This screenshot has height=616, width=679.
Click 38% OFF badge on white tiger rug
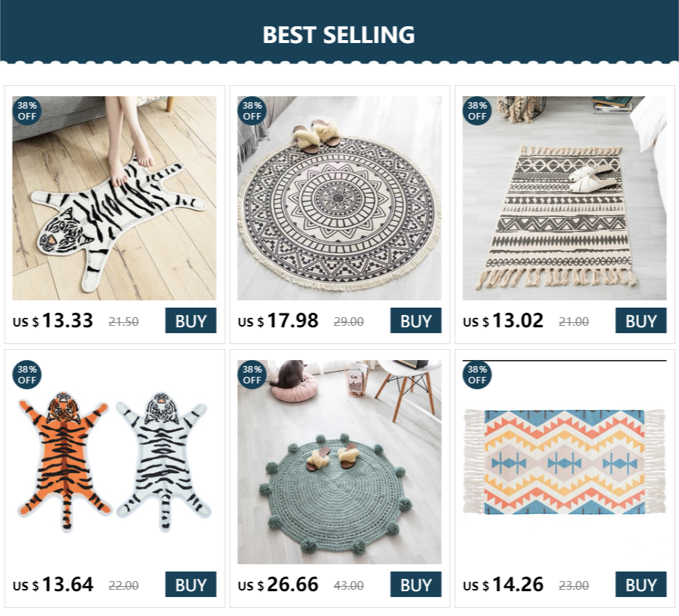pos(27,111)
